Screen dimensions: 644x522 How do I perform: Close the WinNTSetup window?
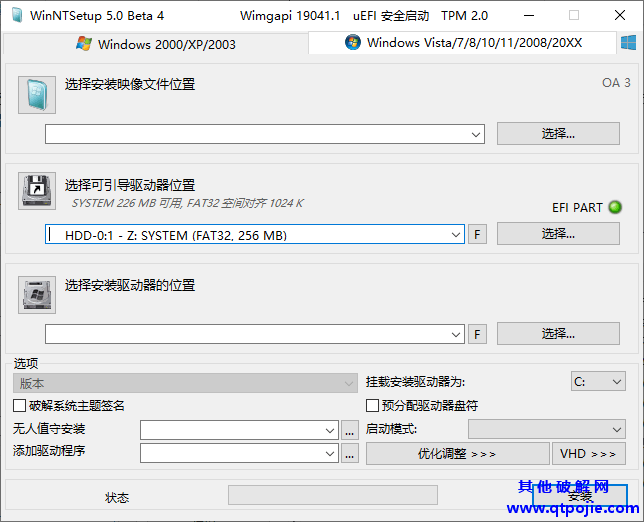coord(620,16)
